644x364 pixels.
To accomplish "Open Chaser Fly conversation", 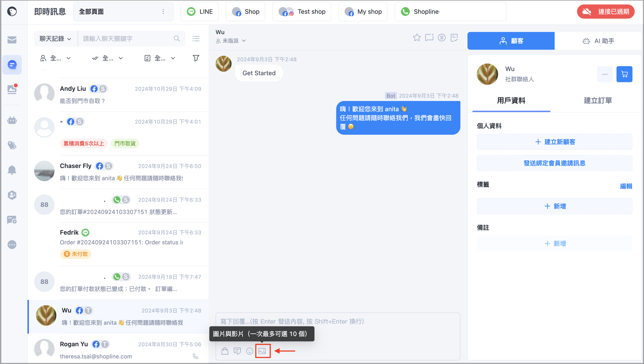I will point(118,172).
